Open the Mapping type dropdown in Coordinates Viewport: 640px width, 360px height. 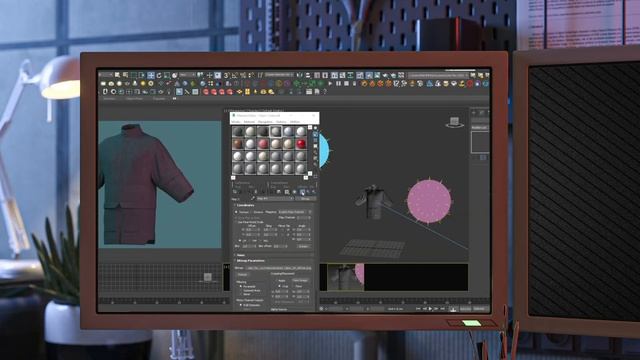click(x=295, y=212)
